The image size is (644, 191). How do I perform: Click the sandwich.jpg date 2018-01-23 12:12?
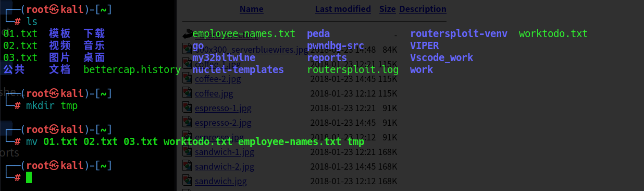342,181
